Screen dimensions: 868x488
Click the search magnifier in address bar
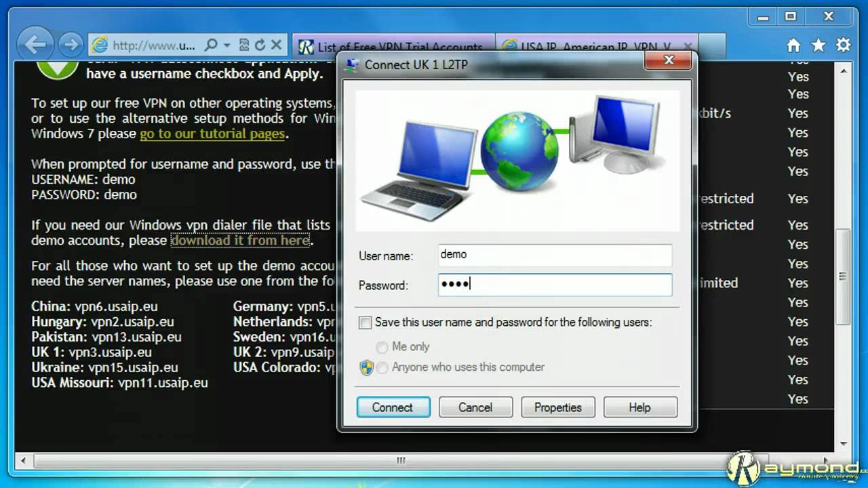(211, 45)
